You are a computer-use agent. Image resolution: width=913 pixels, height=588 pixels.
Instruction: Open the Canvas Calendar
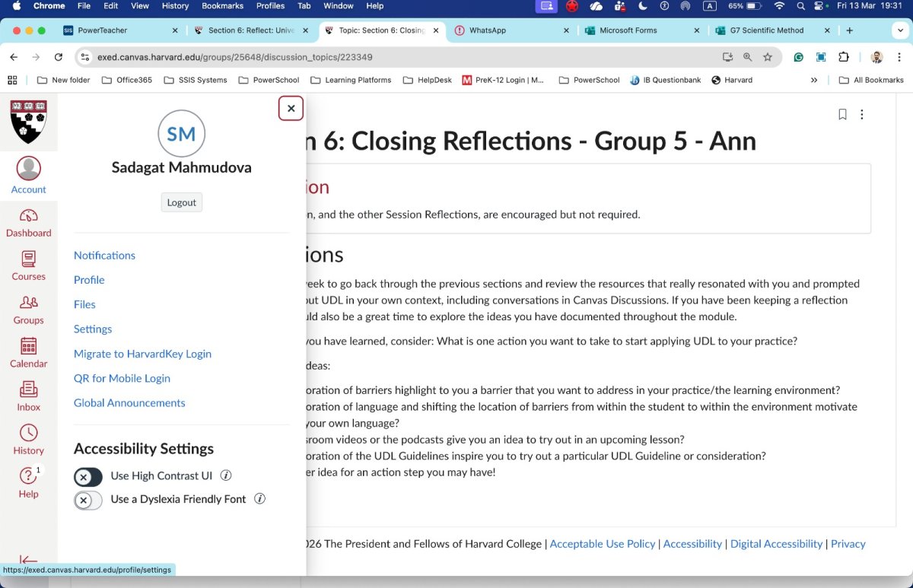tap(28, 353)
